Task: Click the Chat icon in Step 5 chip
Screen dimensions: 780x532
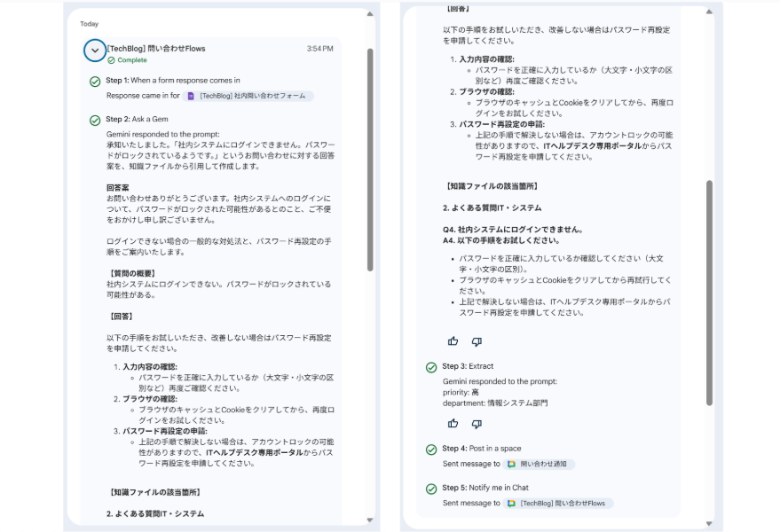Action: pos(511,503)
